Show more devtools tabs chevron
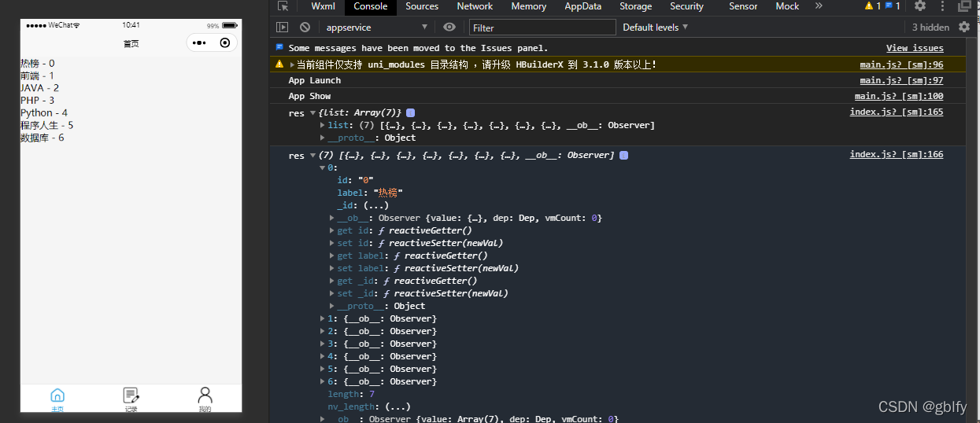980x423 pixels. [819, 6]
